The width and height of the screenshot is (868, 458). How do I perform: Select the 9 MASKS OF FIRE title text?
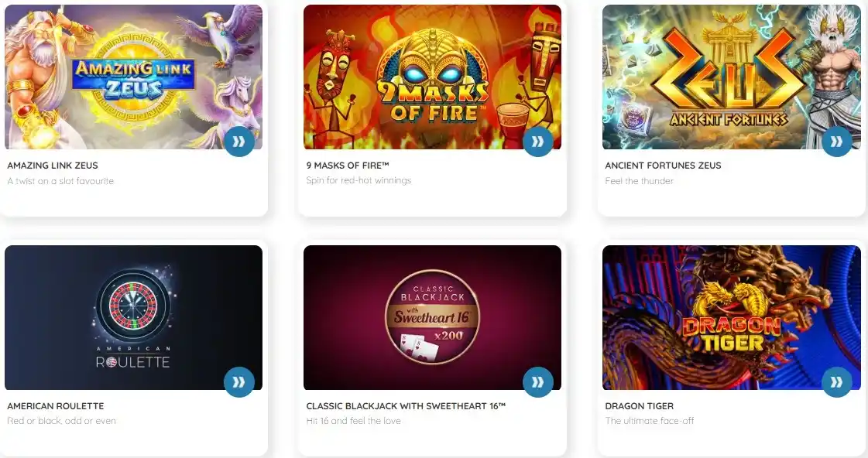tap(348, 166)
